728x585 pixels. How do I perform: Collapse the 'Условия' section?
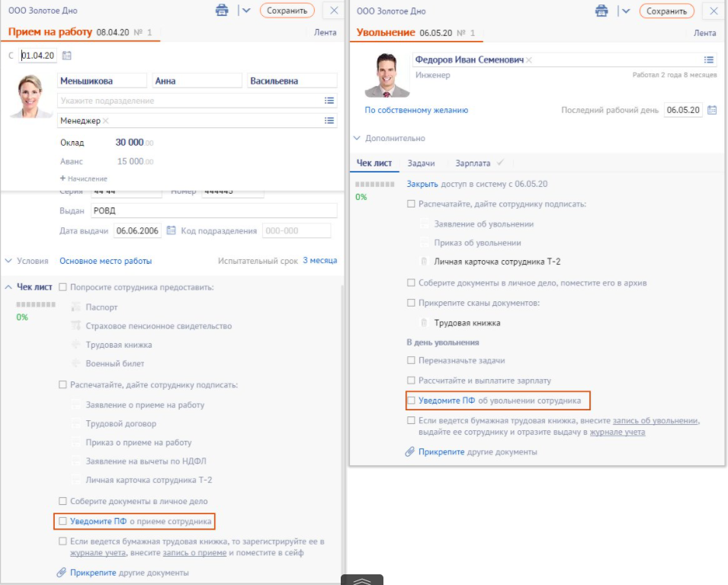pos(27,261)
